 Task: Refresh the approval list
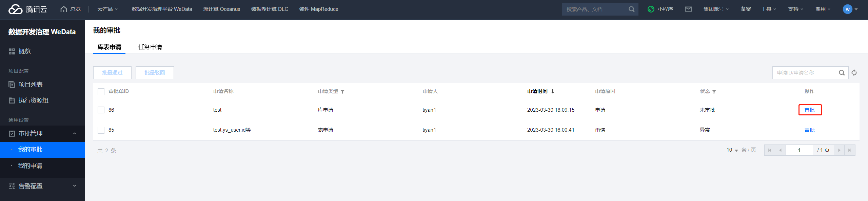[x=854, y=73]
